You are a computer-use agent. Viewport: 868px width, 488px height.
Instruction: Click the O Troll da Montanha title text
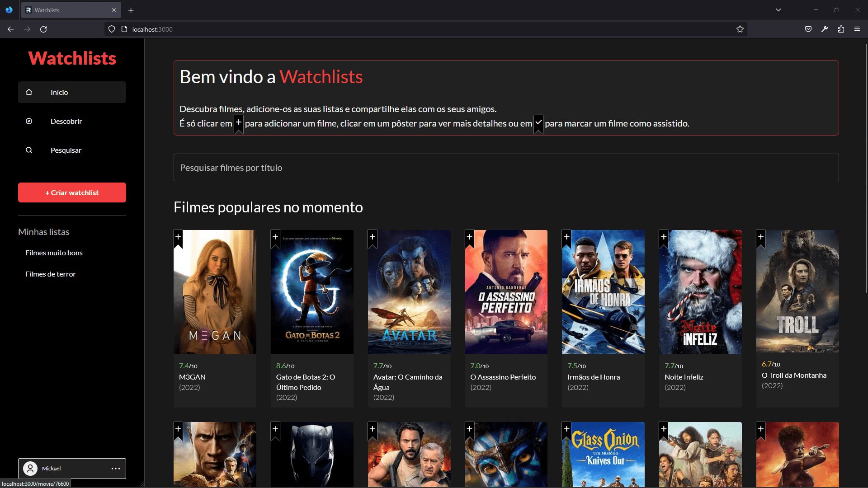(x=794, y=375)
